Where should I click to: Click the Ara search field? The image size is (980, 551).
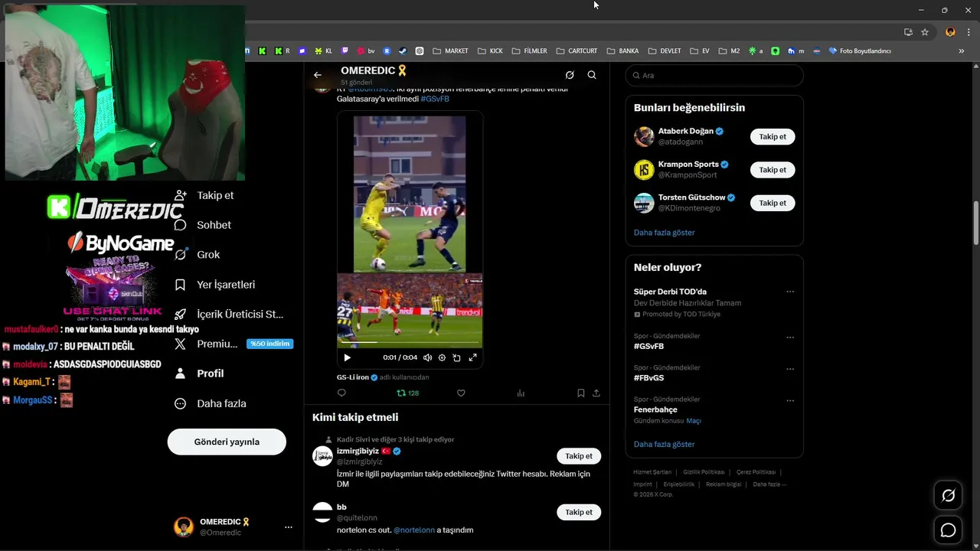pos(714,75)
